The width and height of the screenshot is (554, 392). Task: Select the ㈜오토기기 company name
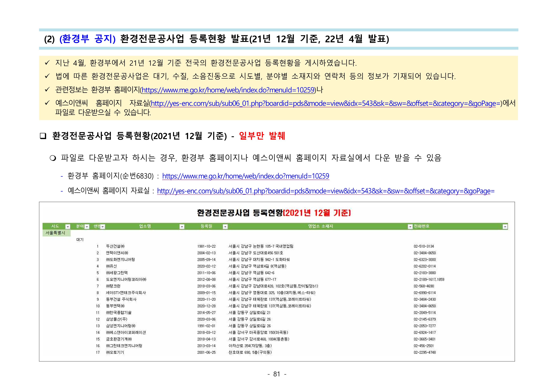tap(115, 352)
